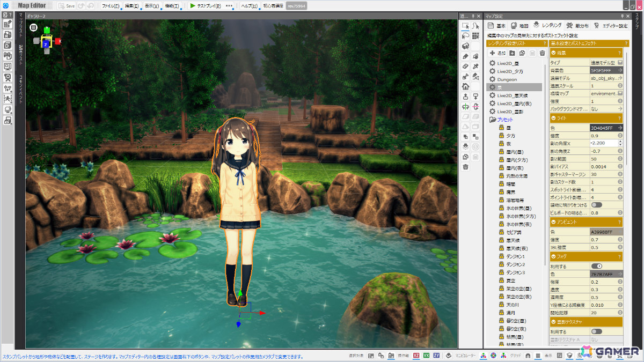
Task: Select the Dungeon rendering setting
Action: point(507,79)
